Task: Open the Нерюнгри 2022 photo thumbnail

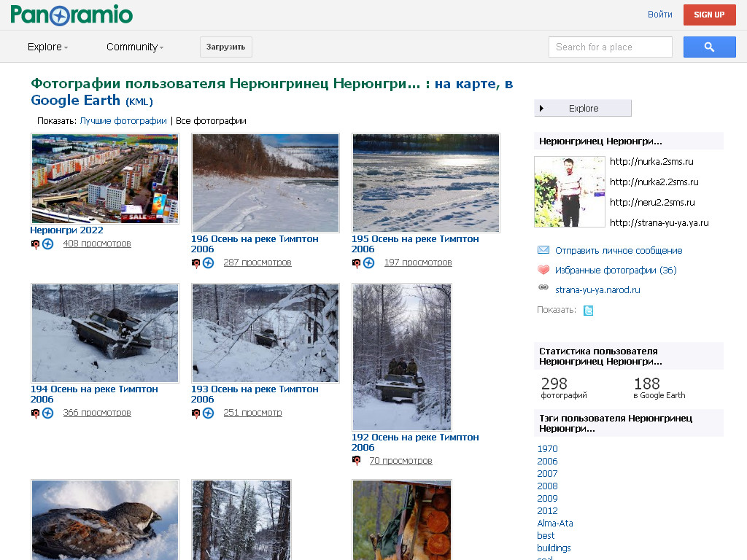Action: coord(105,179)
